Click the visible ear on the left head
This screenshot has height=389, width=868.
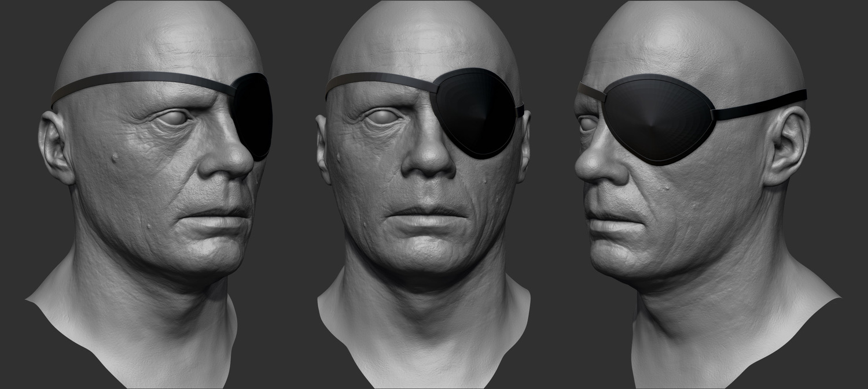[x=54, y=148]
